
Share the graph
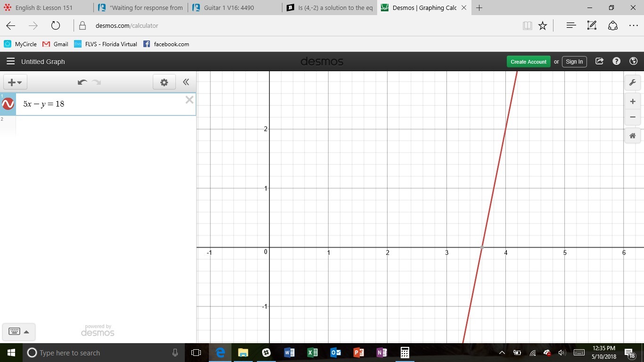pos(599,61)
